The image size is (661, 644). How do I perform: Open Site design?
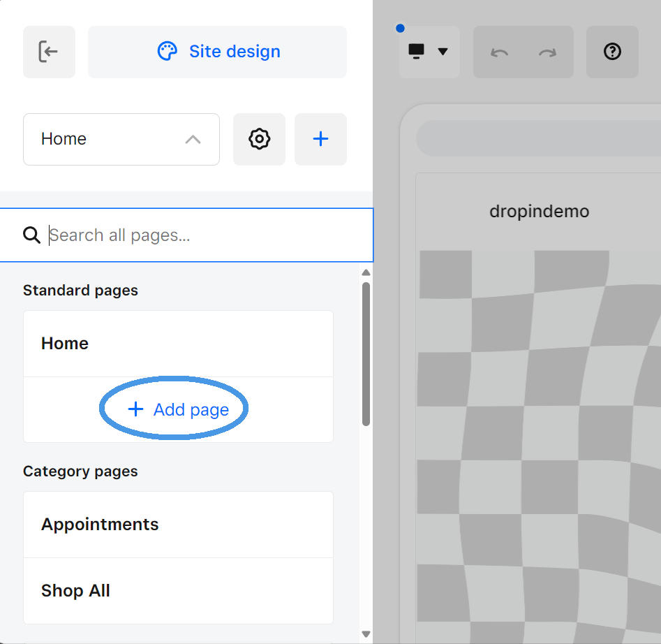(217, 51)
